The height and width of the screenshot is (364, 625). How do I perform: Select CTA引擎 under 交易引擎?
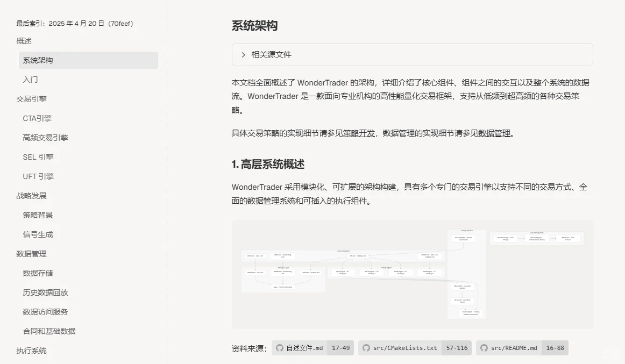pyautogui.click(x=37, y=118)
